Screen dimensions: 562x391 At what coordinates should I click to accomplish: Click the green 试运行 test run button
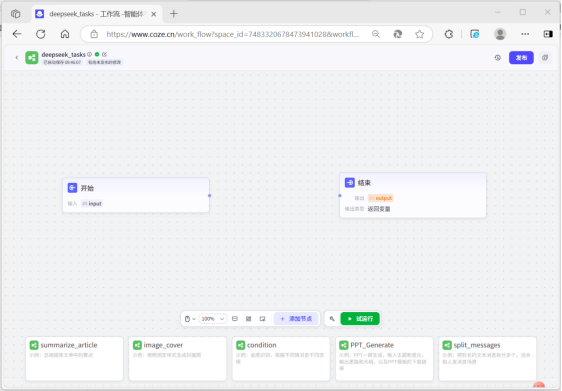(360, 319)
